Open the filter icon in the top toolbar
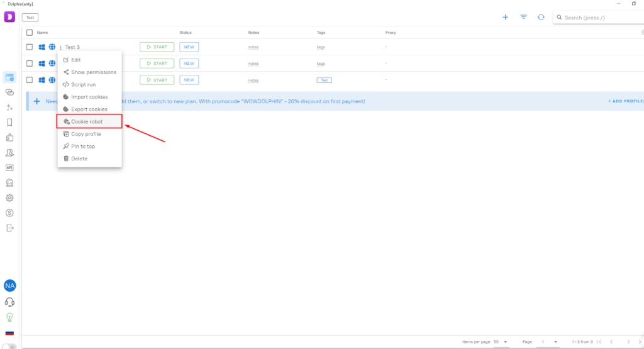 [523, 17]
